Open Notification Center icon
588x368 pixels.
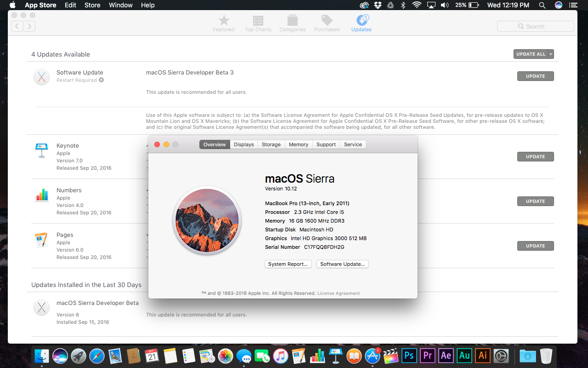572,5
